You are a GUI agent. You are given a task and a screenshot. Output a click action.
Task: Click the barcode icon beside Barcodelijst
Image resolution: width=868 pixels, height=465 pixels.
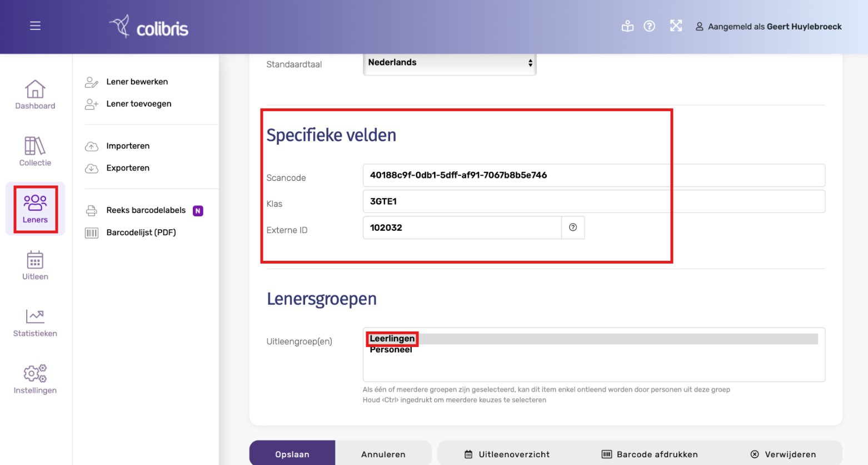click(x=92, y=233)
